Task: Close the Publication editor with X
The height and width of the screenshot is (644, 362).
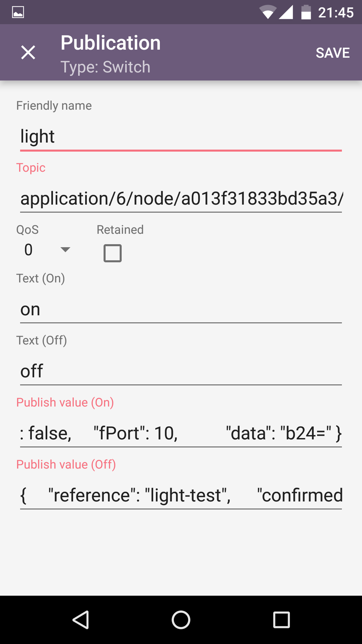Action: click(28, 53)
